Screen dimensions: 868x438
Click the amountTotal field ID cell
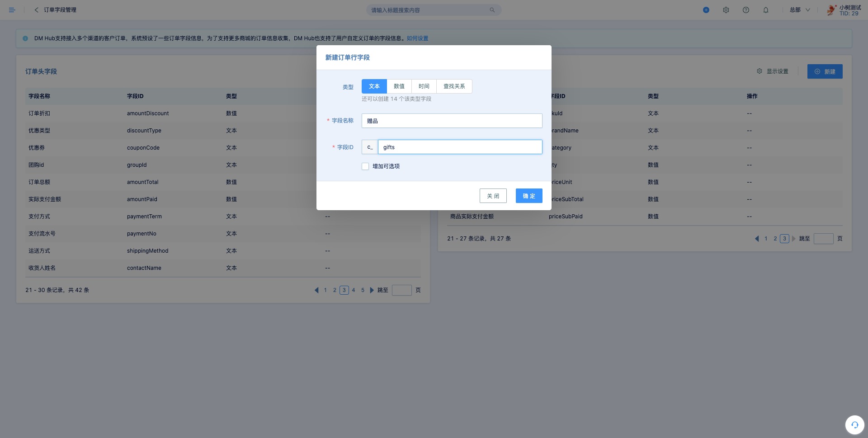[143, 182]
